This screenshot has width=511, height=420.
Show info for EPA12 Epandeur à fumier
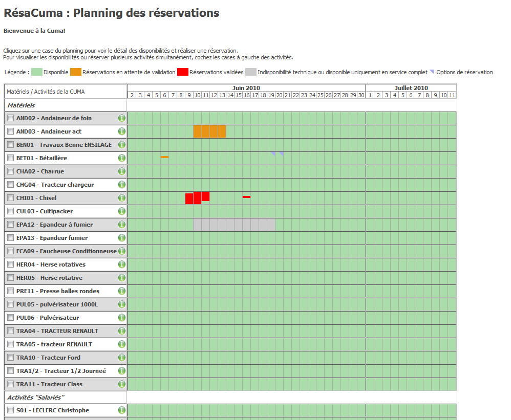pyautogui.click(x=122, y=225)
